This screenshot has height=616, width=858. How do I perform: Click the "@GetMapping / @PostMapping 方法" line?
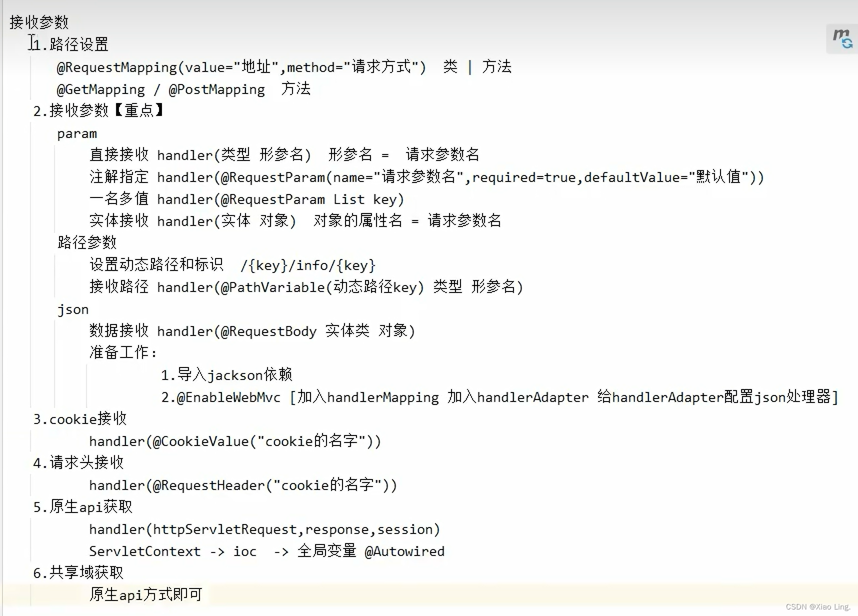[x=183, y=89]
